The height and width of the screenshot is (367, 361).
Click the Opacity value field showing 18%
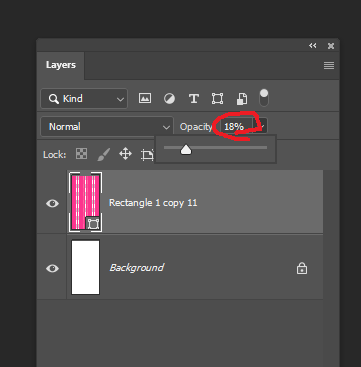[x=236, y=127]
